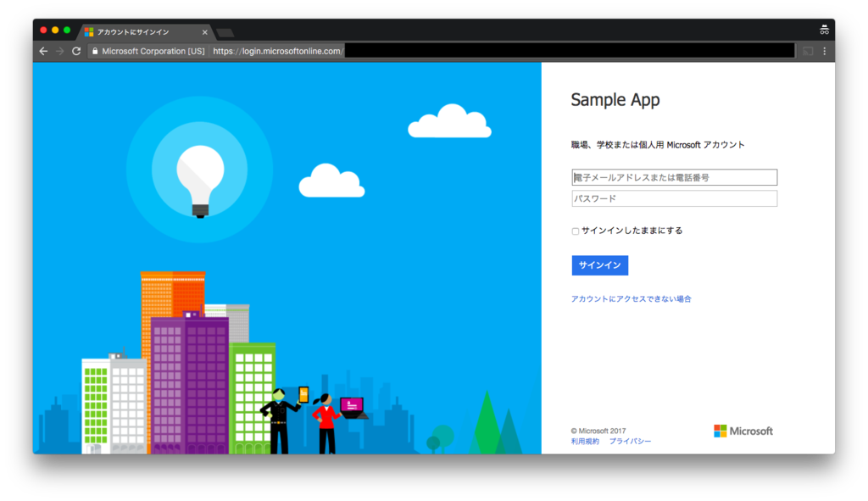Screen dimensions: 868x501
Task: Reload the page with the refresh icon
Action: coord(76,51)
